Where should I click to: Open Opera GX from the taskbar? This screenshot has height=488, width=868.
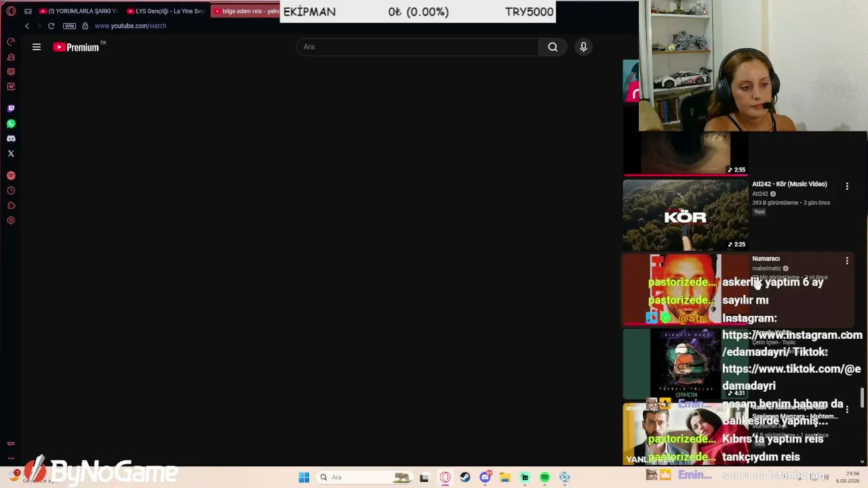[x=445, y=477]
